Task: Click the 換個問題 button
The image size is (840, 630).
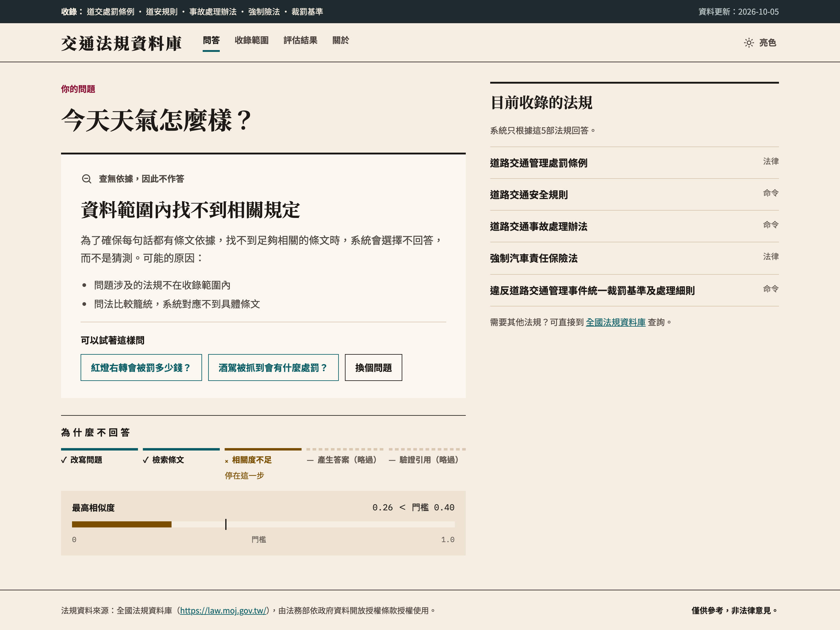Action: [x=373, y=367]
